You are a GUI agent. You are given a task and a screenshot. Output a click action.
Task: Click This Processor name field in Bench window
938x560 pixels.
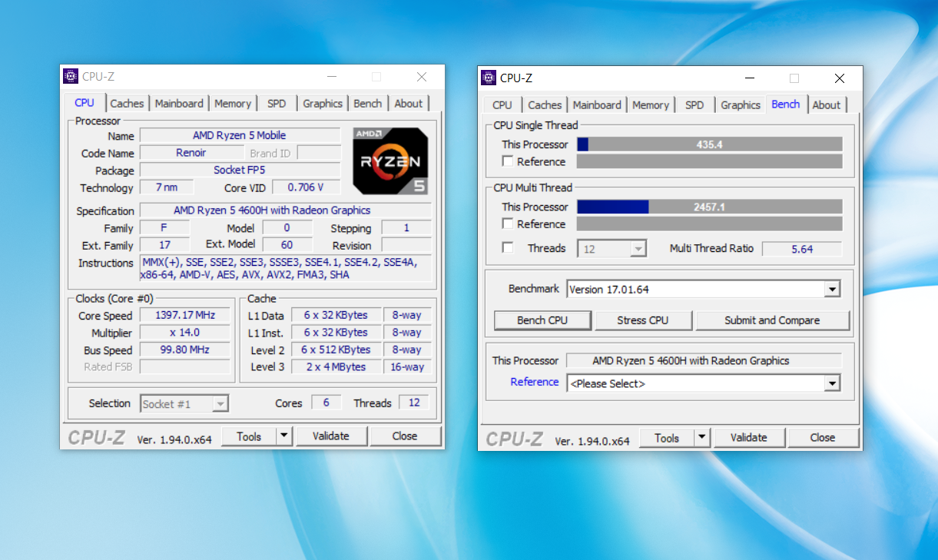(702, 360)
